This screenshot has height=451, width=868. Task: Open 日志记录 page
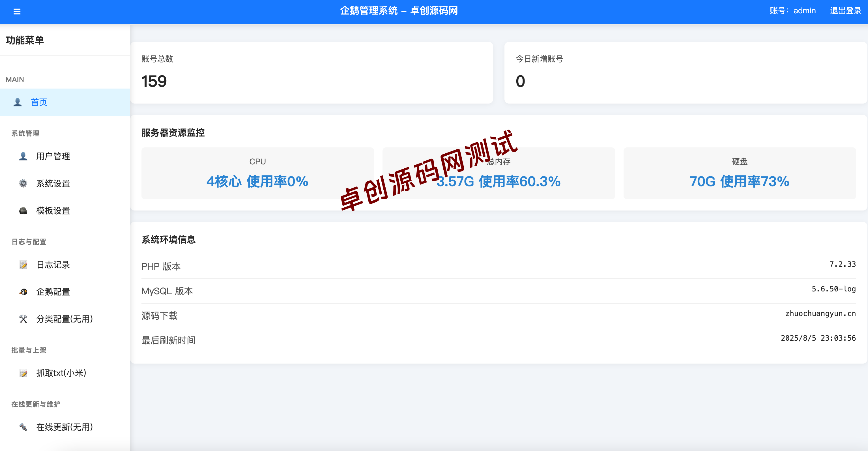point(65,265)
